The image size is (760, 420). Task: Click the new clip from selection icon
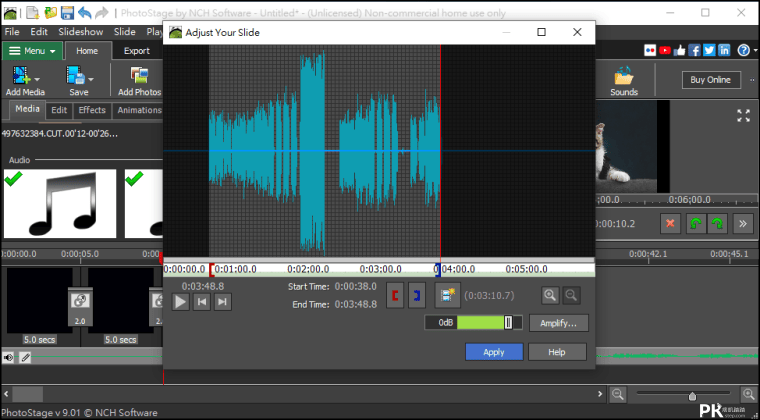[x=447, y=296]
